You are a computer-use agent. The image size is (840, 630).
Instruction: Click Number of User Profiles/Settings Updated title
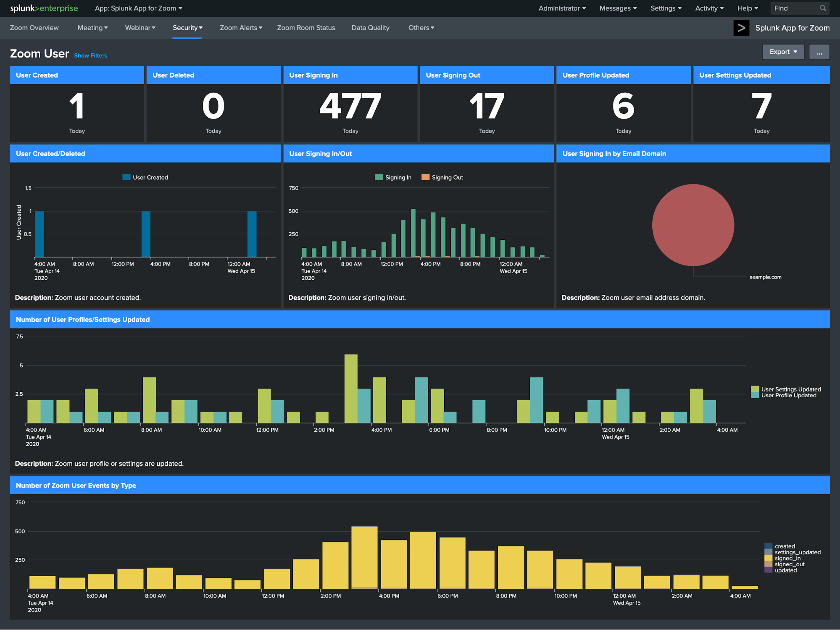[x=83, y=320]
